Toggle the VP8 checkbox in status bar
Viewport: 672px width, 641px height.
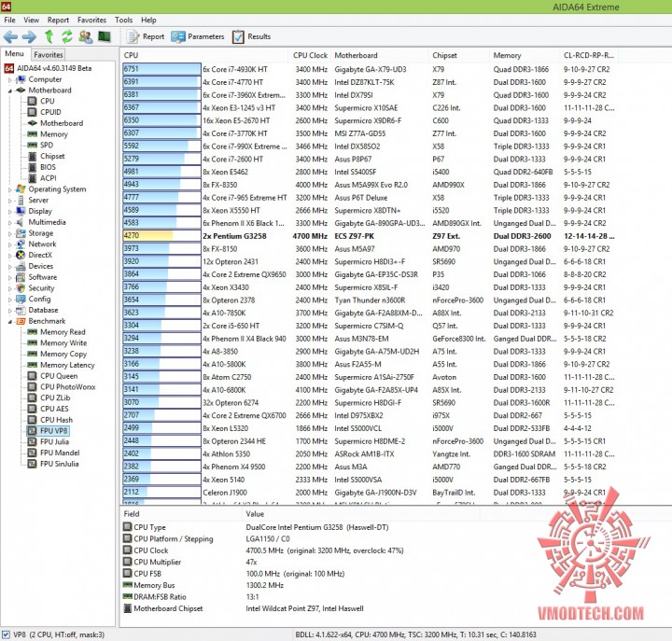[6, 634]
